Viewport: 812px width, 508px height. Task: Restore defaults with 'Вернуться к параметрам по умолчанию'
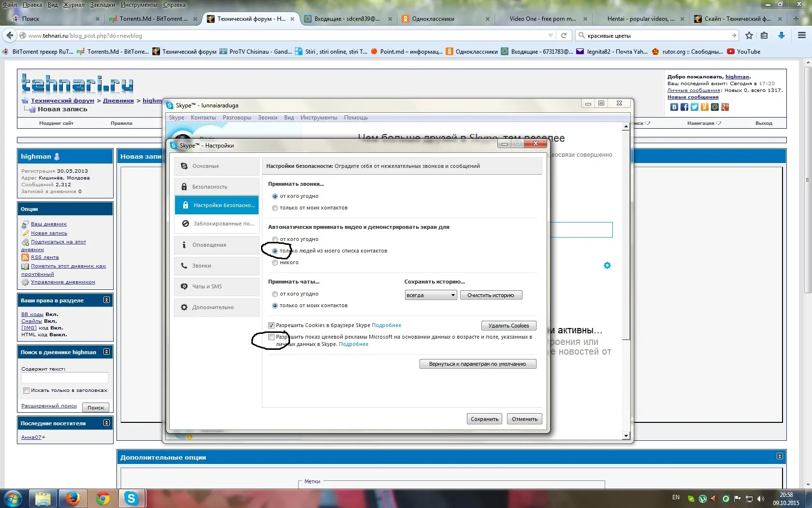tap(478, 364)
